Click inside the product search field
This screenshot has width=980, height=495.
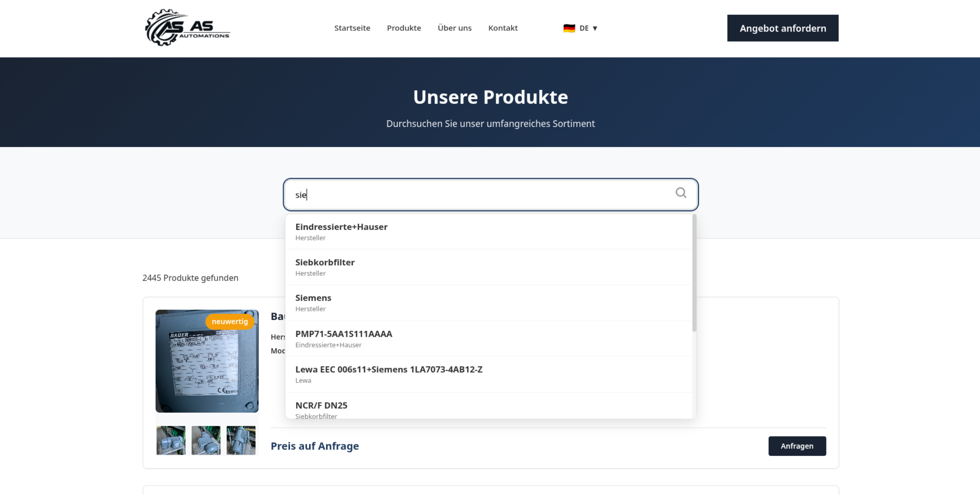pos(453,194)
